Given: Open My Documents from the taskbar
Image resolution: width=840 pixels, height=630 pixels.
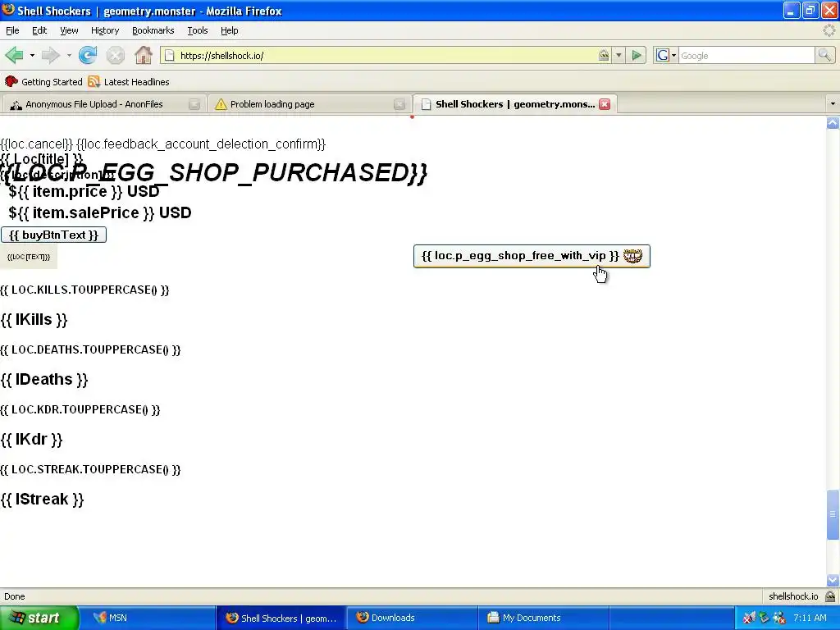Looking at the screenshot, I should (543, 618).
